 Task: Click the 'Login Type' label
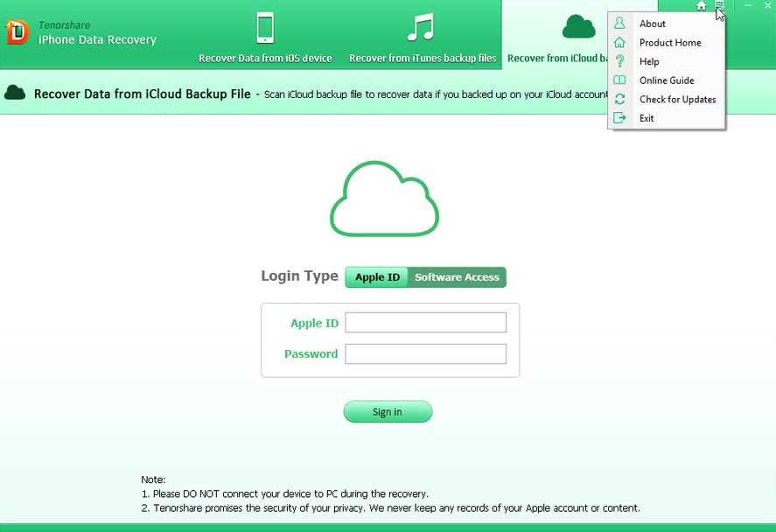[x=299, y=276]
